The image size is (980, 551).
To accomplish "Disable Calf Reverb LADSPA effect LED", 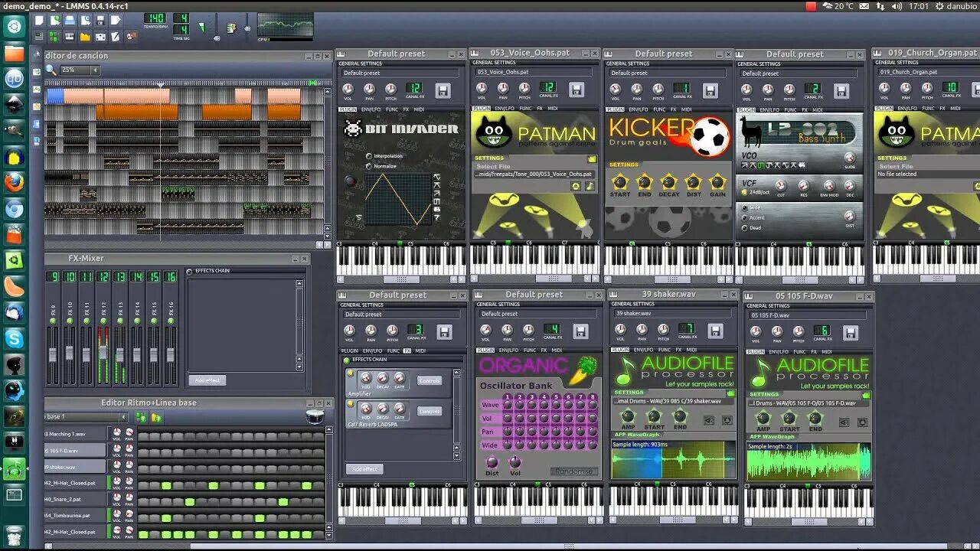I will click(x=351, y=404).
